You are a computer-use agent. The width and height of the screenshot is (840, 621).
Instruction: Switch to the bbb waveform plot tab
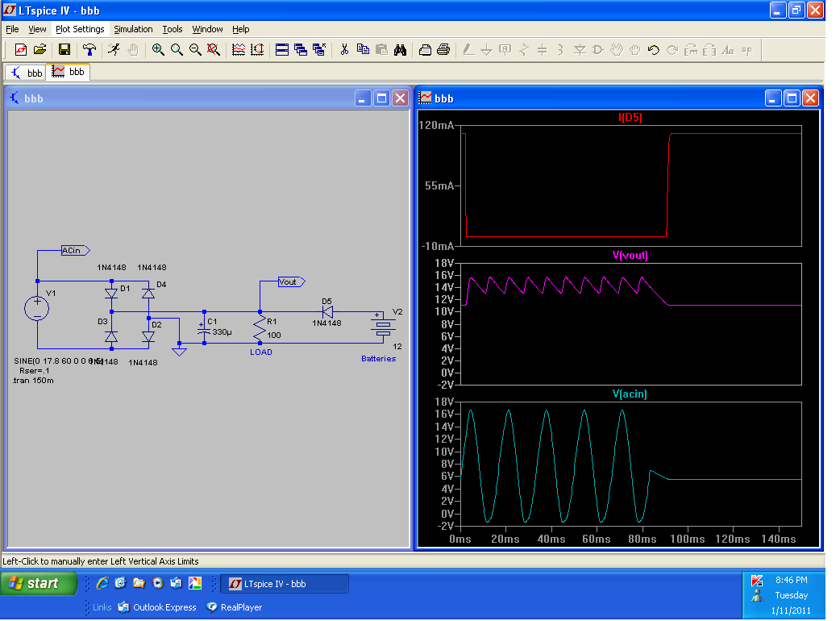pos(69,72)
